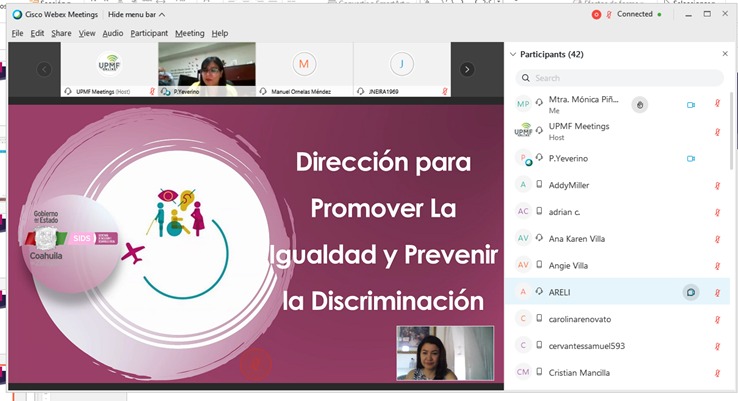This screenshot has width=738, height=401.
Task: Toggle the microphone icon for adrian c.
Action: point(717,212)
